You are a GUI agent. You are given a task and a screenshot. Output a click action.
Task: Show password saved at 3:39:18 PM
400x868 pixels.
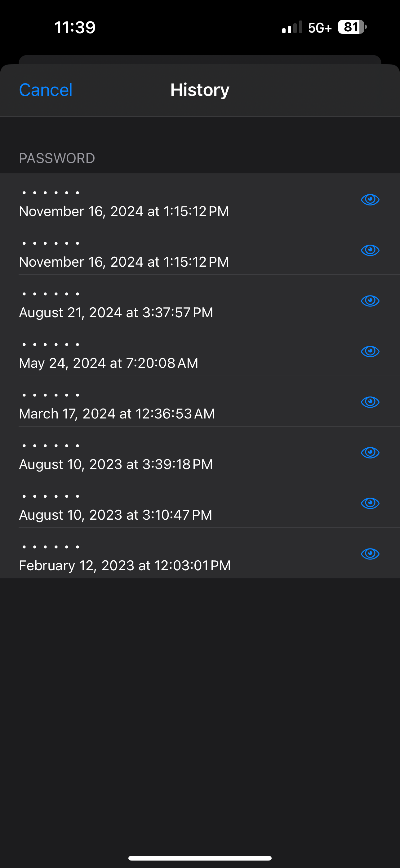370,452
